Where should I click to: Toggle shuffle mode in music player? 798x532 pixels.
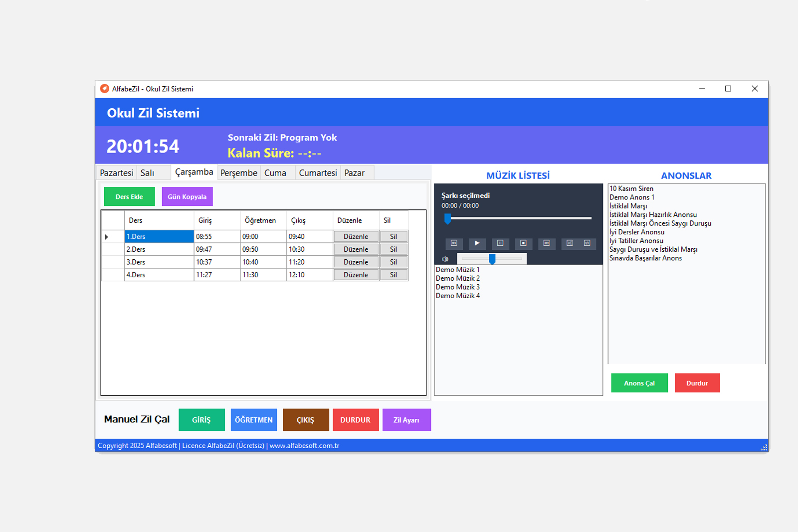(570, 243)
